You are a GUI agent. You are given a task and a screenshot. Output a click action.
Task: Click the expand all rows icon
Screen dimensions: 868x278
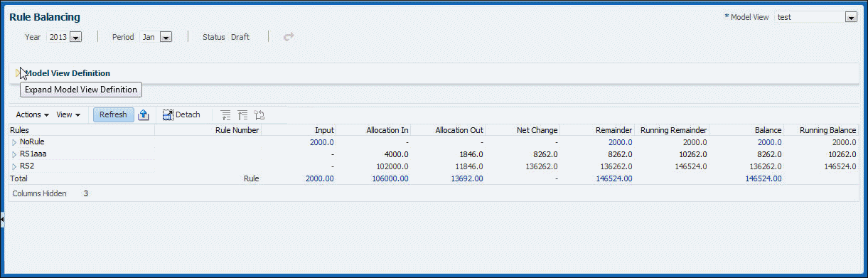pyautogui.click(x=226, y=114)
